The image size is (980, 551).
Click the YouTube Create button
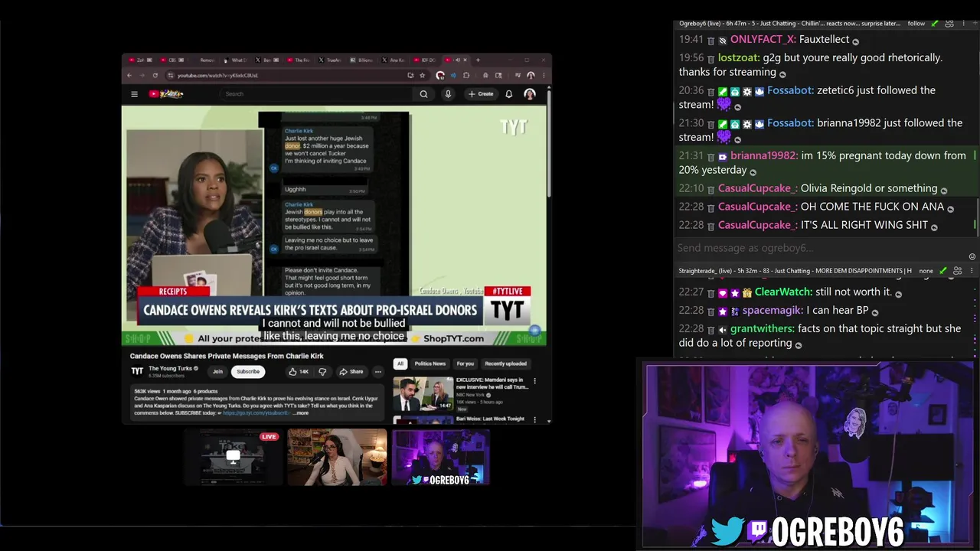coord(481,94)
